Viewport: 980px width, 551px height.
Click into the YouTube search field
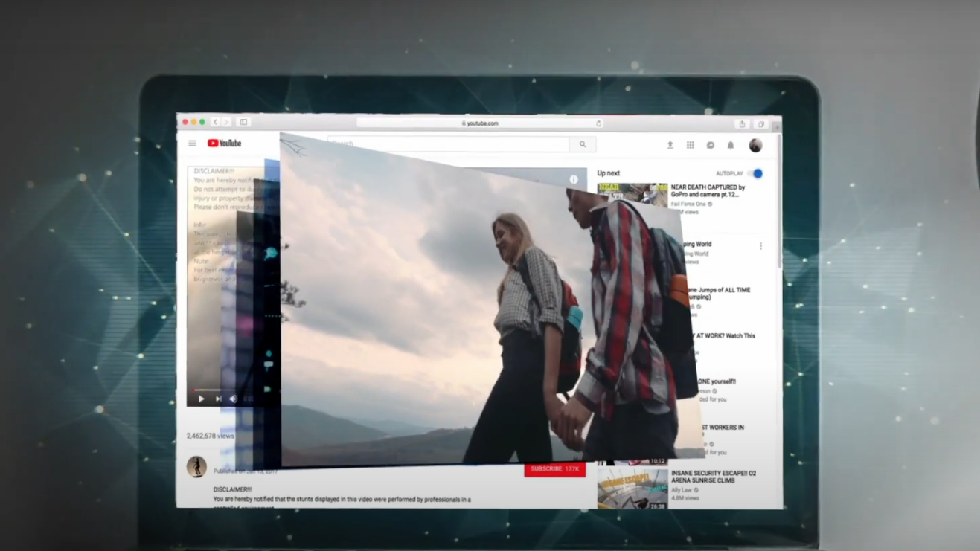pos(449,144)
